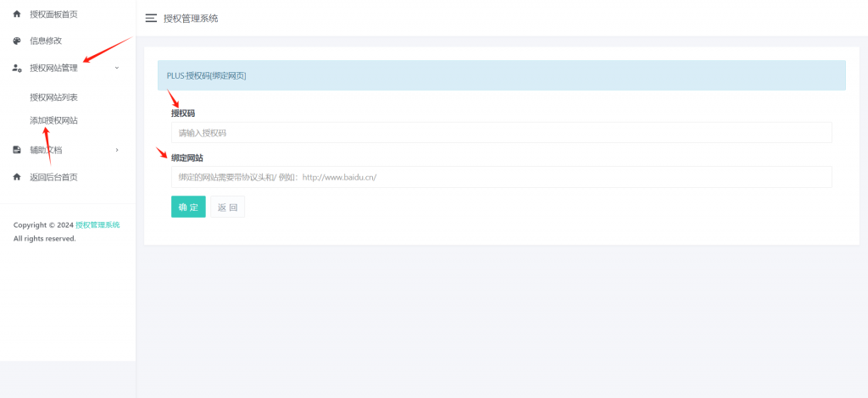Click the user-gear icon beside 授权网站管理
The height and width of the screenshot is (398, 868).
(x=17, y=68)
